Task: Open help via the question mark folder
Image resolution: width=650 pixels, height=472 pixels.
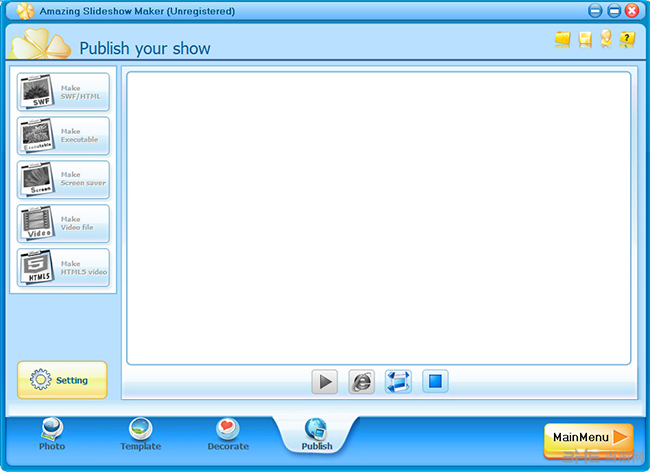Action: point(627,39)
